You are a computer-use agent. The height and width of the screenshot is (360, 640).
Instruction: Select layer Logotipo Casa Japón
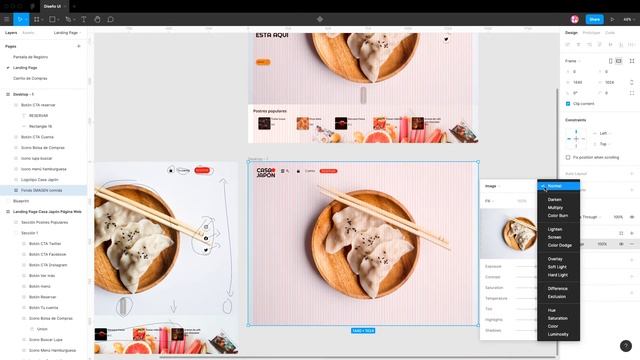click(x=40, y=180)
